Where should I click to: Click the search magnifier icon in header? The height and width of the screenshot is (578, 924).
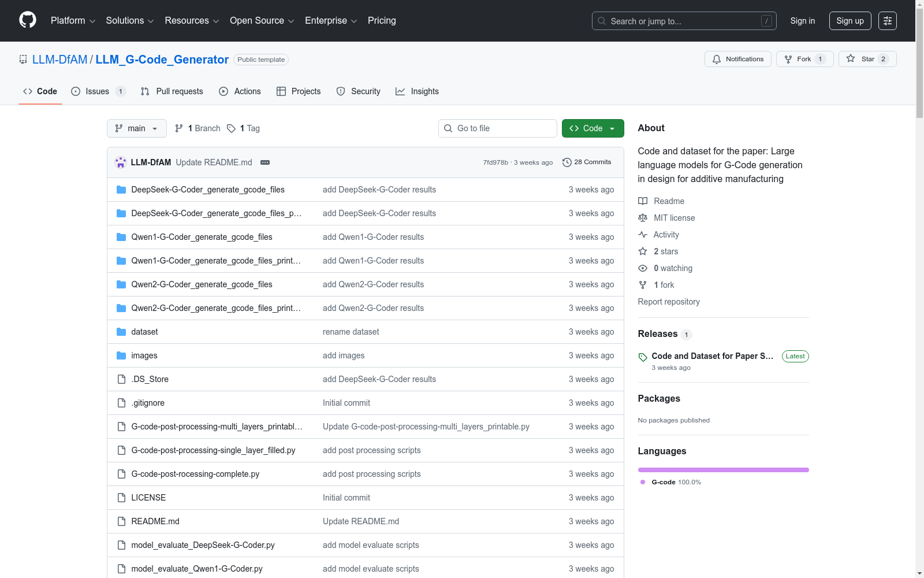click(602, 21)
